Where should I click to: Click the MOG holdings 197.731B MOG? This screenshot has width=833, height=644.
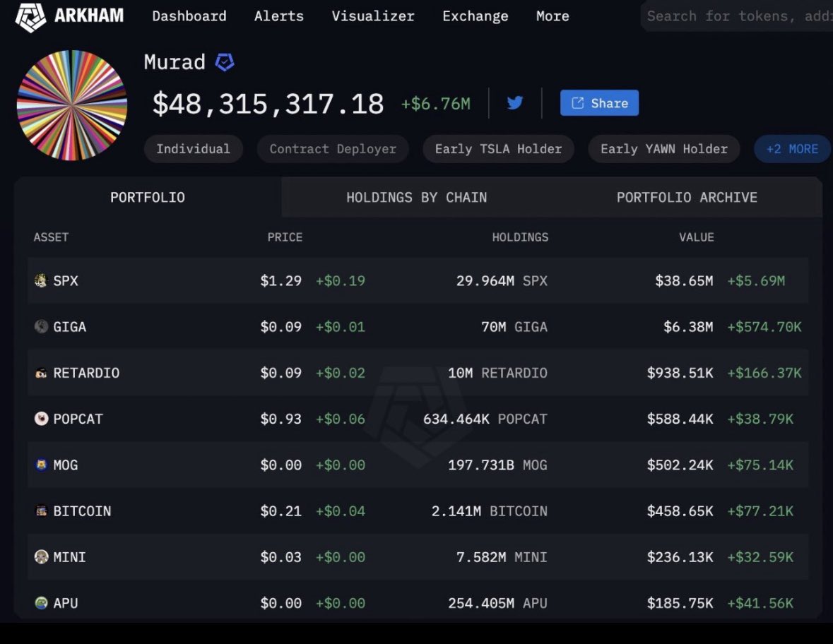point(497,465)
